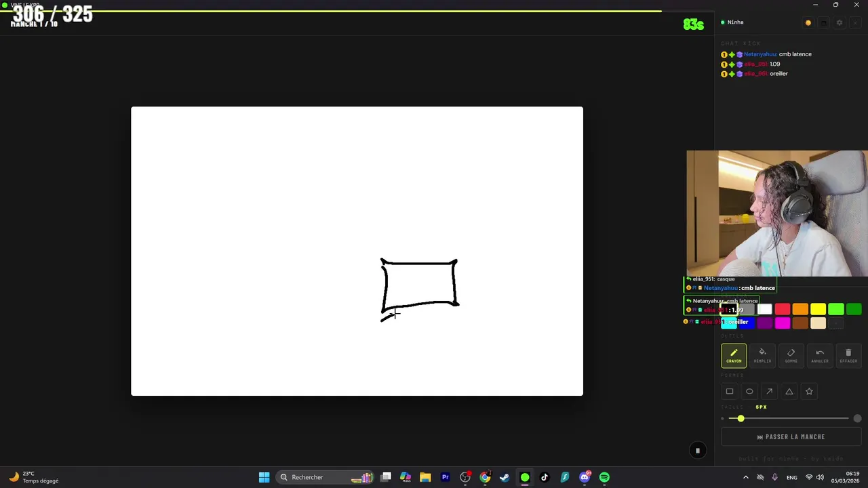Choose the beige color swatch
Viewport: 868px width, 488px height.
point(818,323)
